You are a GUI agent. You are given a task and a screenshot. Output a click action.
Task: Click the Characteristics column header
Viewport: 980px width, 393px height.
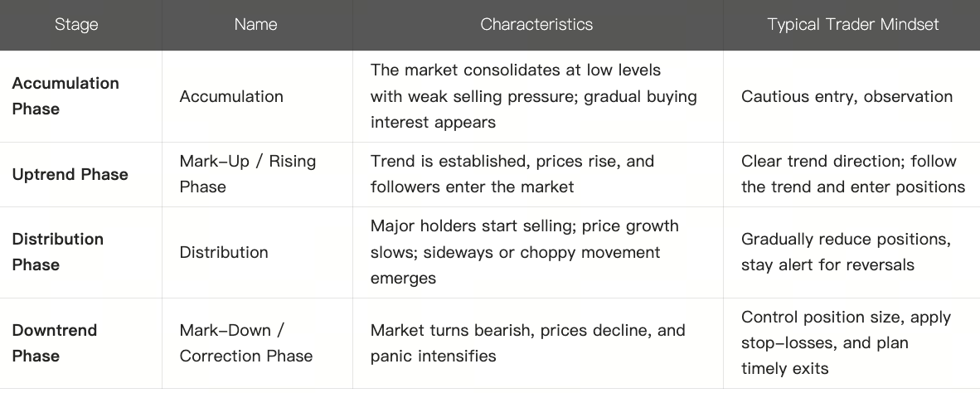[x=536, y=25]
